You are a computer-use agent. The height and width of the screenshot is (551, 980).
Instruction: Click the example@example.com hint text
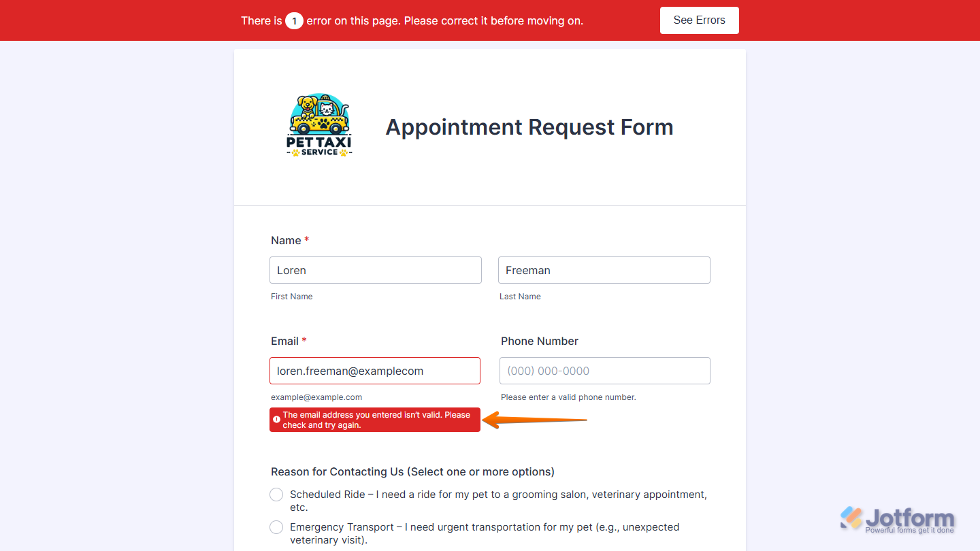click(316, 397)
